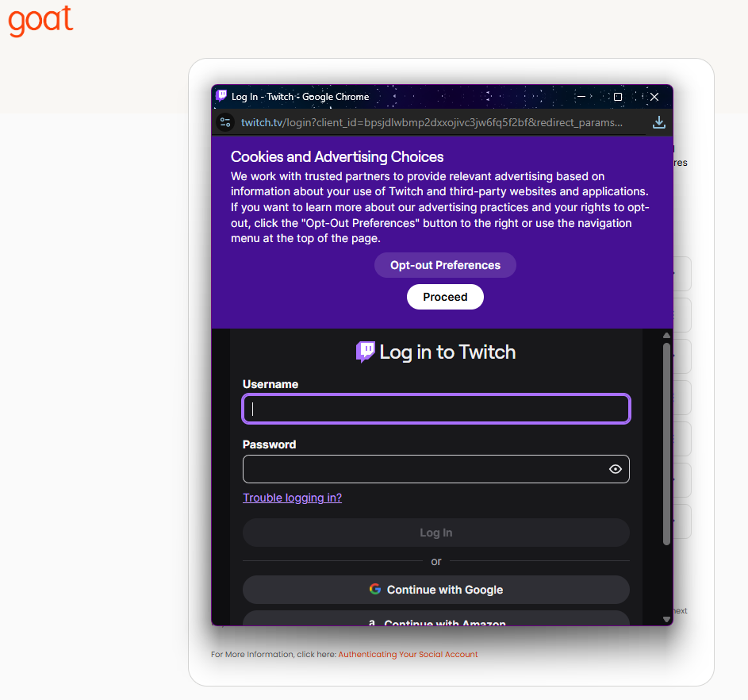The width and height of the screenshot is (748, 700).
Task: Focus the Password input field
Action: coord(436,469)
